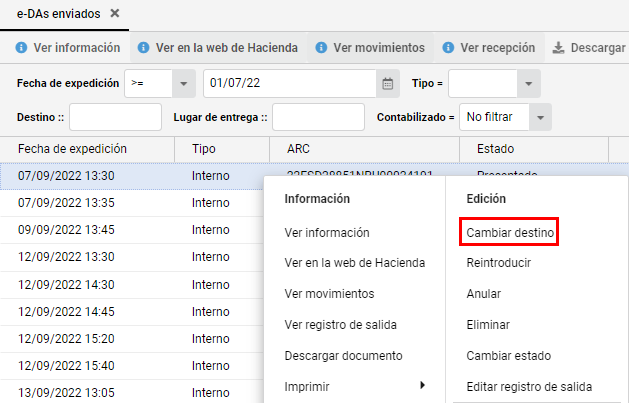Select row dated 12/09/2022 15:40

(132, 366)
